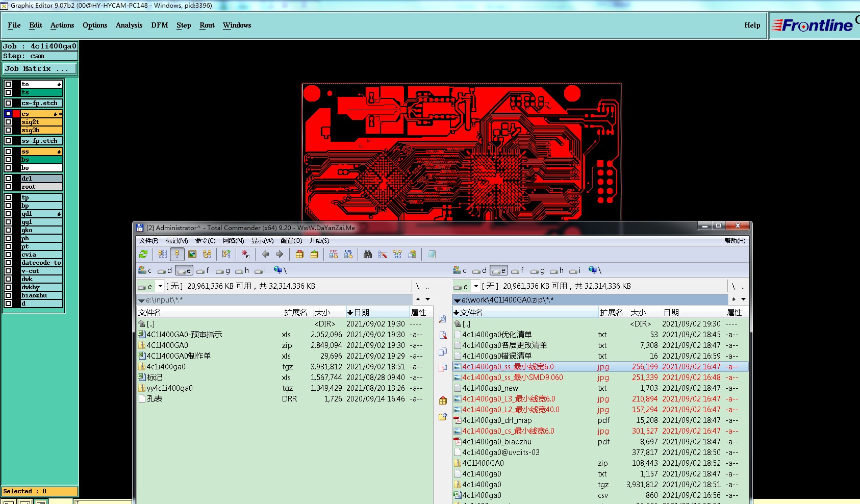Click the Job Matrix ... button
860x504 pixels.
click(x=40, y=68)
